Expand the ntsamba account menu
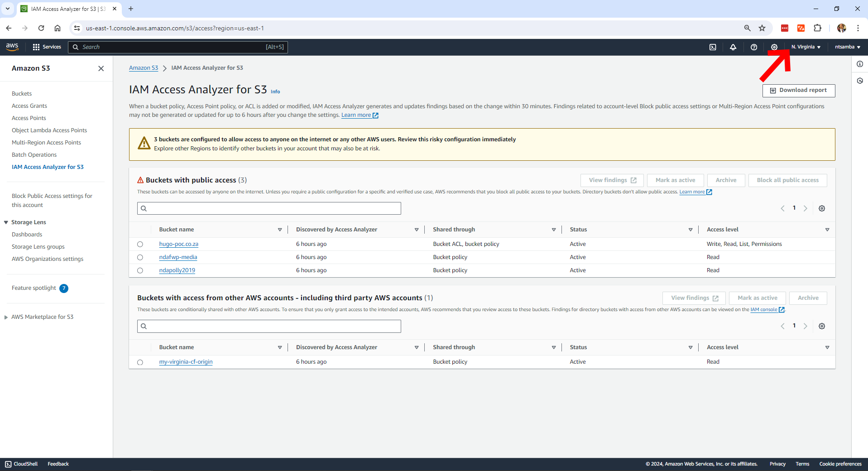868x471 pixels. (848, 47)
